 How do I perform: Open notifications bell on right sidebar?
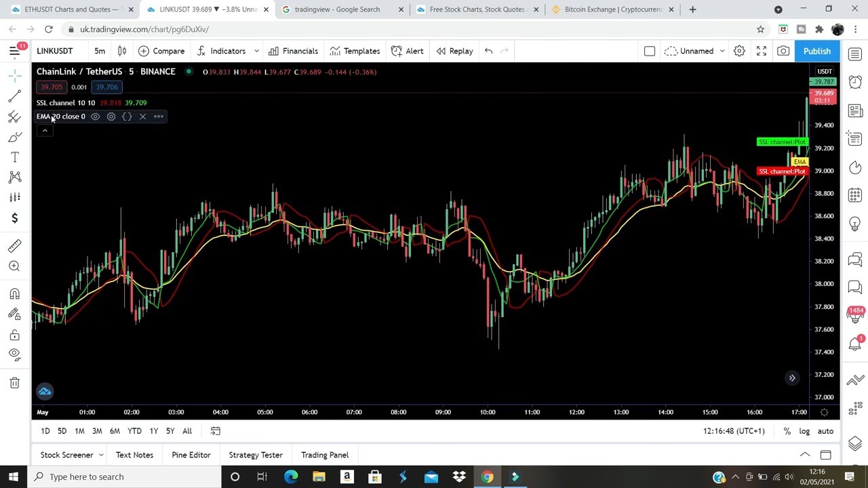tap(855, 344)
